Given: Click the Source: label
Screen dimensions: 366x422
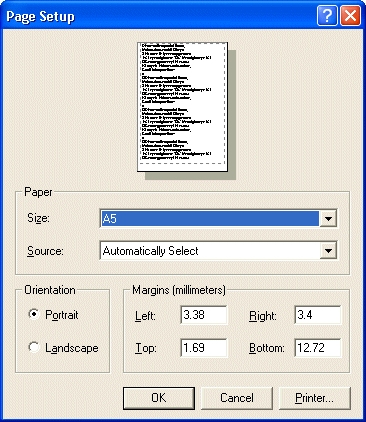Looking at the screenshot, I should [x=45, y=251].
